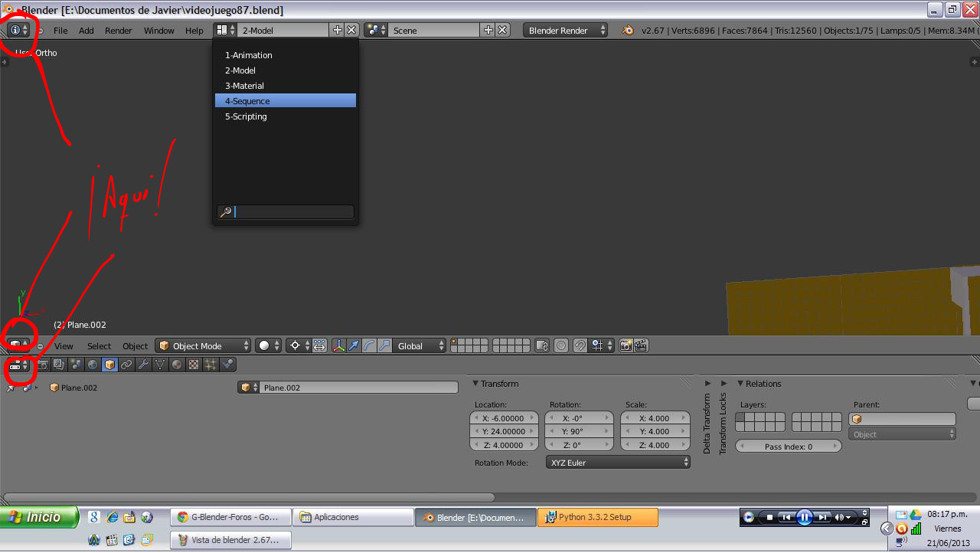Open the Help menu
This screenshot has width=980, height=553.
(194, 31)
